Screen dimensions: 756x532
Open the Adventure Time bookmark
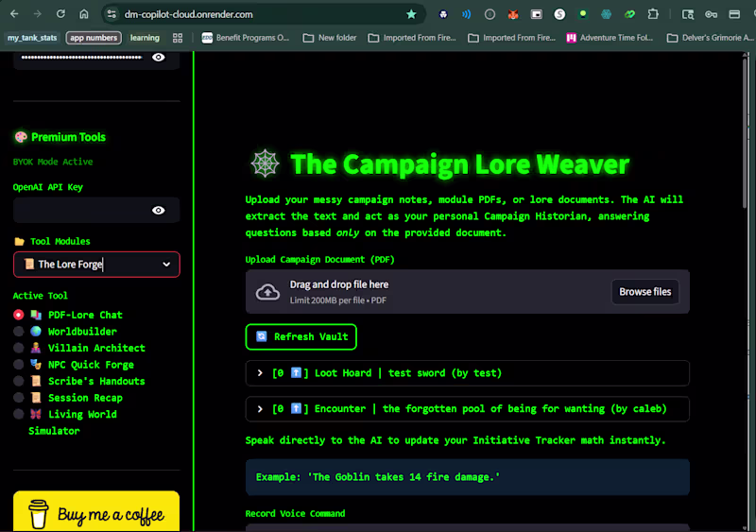coord(610,38)
